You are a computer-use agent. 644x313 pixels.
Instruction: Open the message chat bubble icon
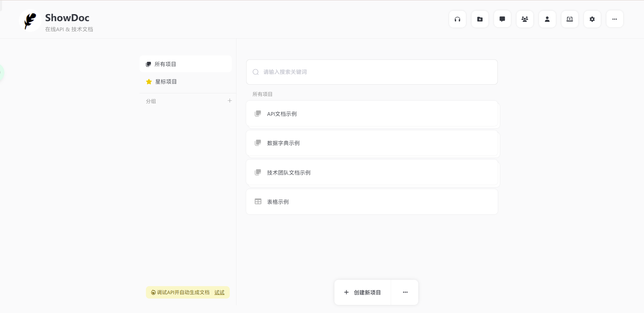502,19
